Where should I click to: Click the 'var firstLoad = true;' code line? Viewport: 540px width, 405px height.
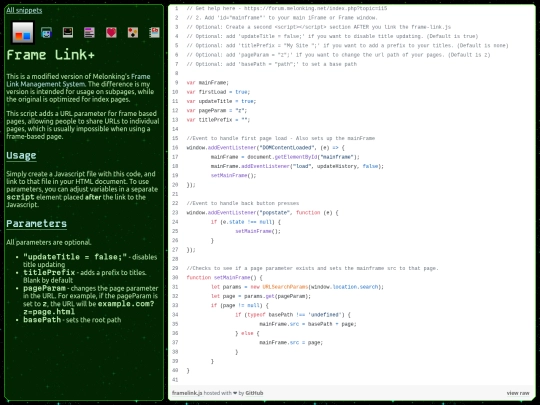(x=218, y=92)
